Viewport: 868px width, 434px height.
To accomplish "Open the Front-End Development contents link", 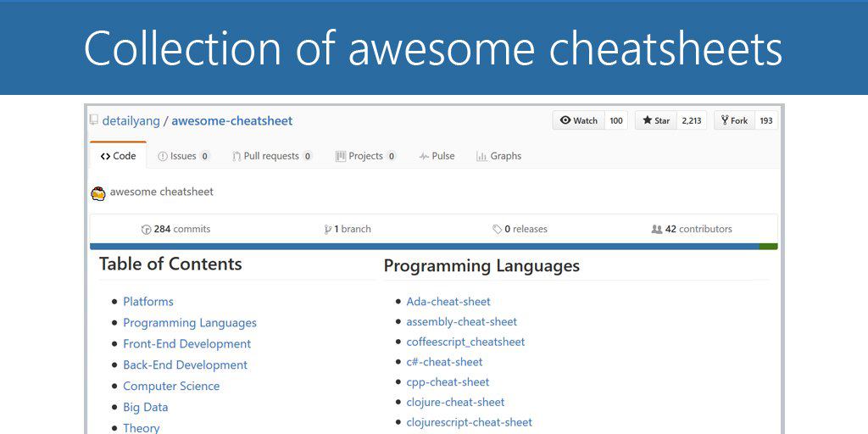I will click(187, 344).
